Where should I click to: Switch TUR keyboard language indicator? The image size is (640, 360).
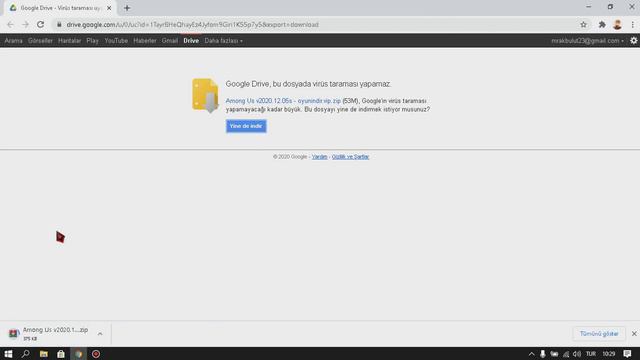coord(591,354)
